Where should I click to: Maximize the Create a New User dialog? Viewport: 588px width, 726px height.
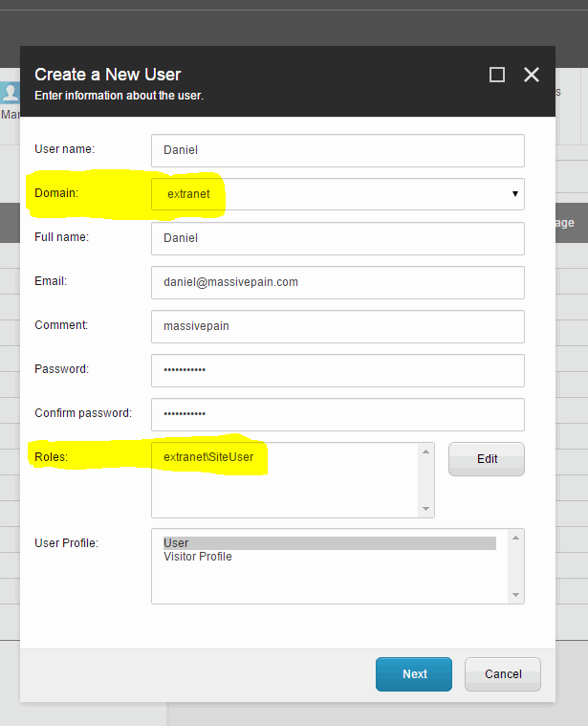click(x=497, y=75)
